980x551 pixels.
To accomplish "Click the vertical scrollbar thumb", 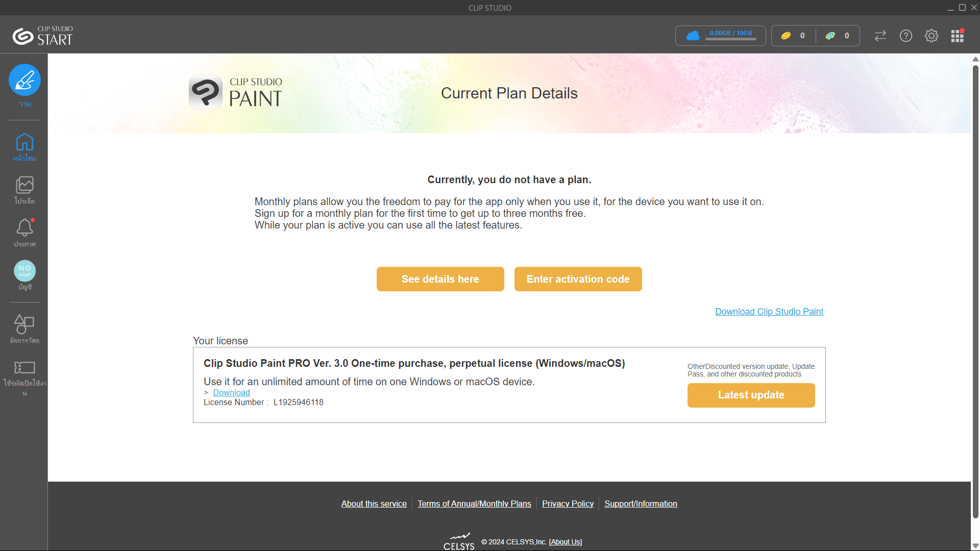I will [x=975, y=291].
